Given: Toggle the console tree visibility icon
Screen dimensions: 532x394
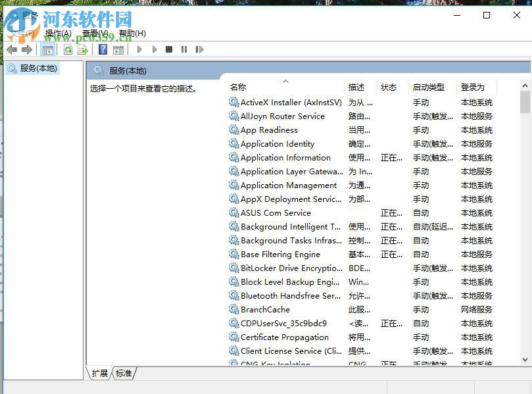Looking at the screenshot, I should coord(47,49).
